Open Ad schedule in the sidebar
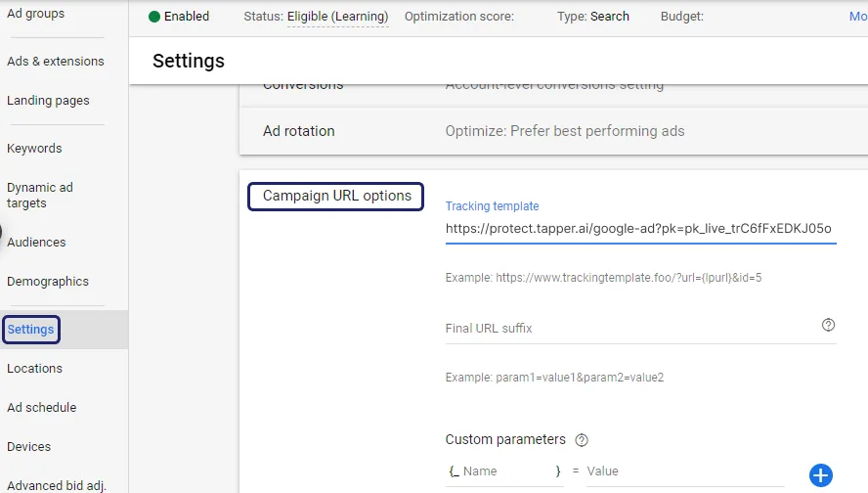Viewport: 868px width, 493px height. (x=41, y=407)
